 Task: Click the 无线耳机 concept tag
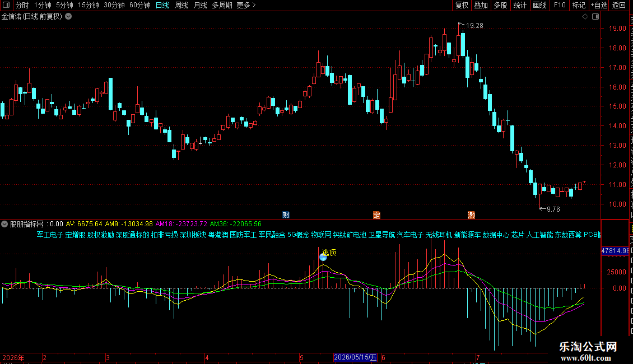[439, 235]
